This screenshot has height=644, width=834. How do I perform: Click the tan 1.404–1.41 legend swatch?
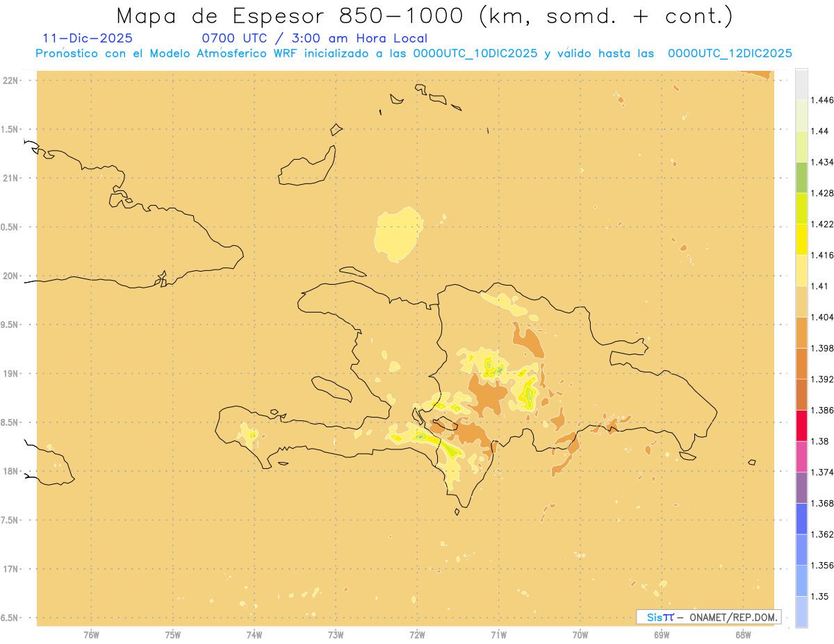pos(801,302)
